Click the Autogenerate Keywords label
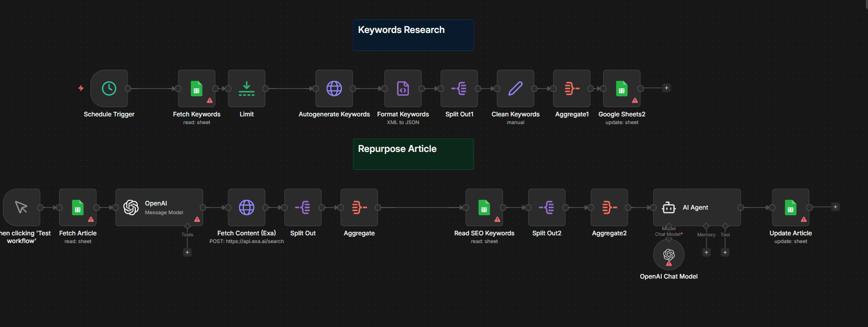Viewport: 868px width, 327px height. [x=334, y=114]
